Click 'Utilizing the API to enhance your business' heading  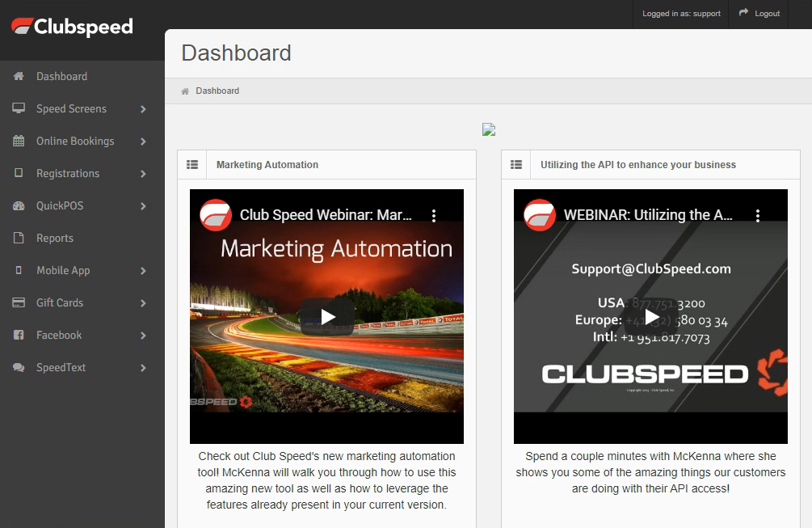(x=638, y=165)
